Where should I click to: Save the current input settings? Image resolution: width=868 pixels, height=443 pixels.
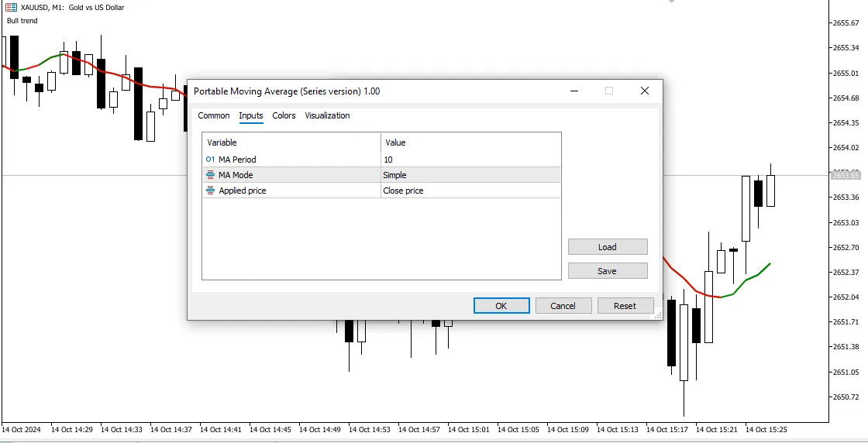point(608,271)
